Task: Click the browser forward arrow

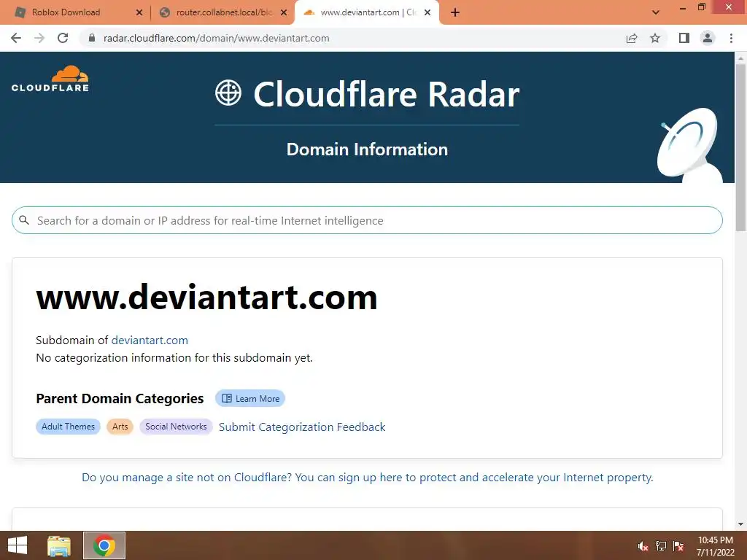Action: click(39, 38)
